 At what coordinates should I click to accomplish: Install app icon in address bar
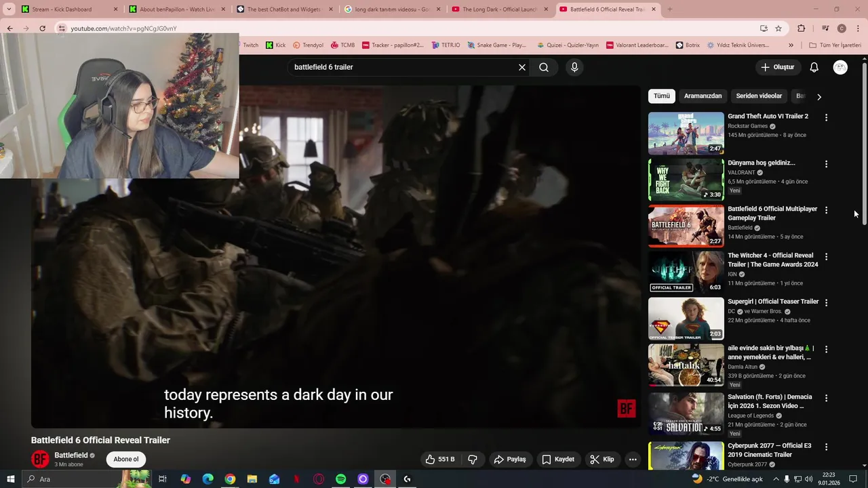[764, 28]
